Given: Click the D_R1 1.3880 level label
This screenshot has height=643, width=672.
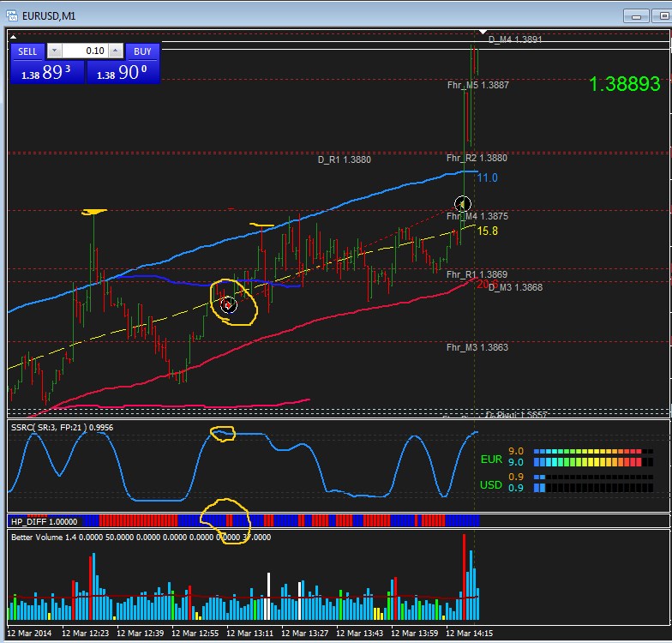Looking at the screenshot, I should tap(345, 159).
